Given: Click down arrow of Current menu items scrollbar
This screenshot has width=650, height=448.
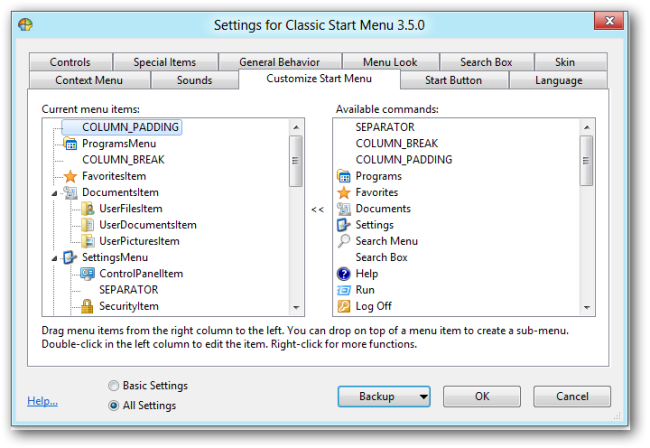Looking at the screenshot, I should pyautogui.click(x=296, y=308).
